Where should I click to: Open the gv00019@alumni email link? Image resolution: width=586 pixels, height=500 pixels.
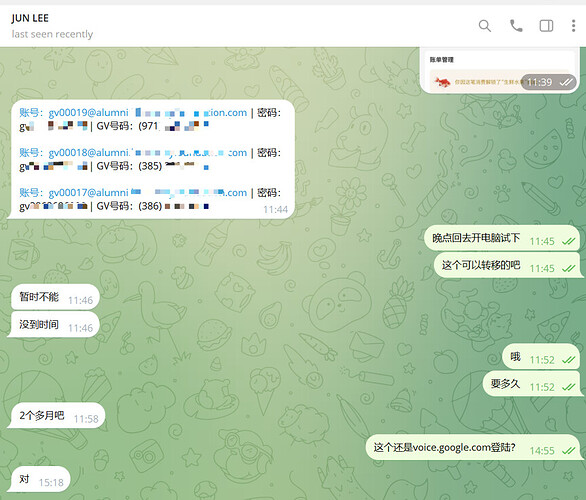(x=148, y=112)
